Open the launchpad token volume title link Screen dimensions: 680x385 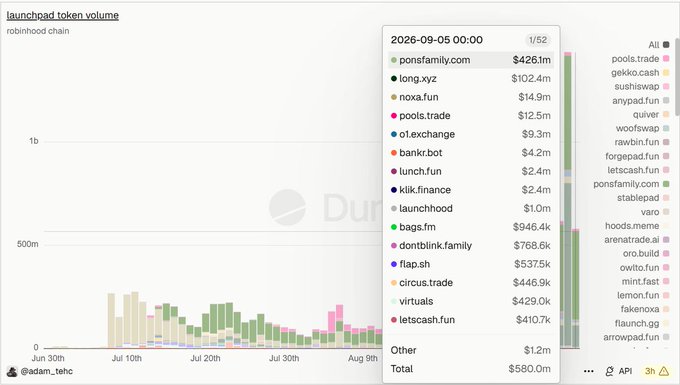tap(62, 16)
